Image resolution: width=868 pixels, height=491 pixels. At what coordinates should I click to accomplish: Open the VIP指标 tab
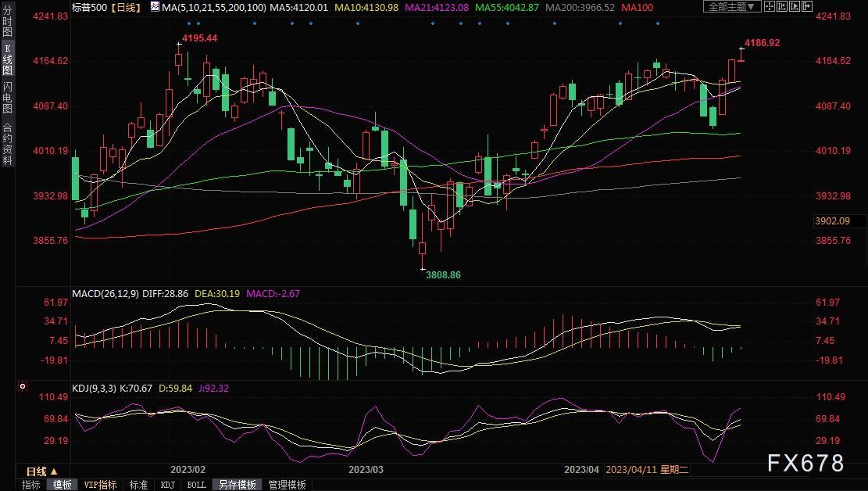100,485
